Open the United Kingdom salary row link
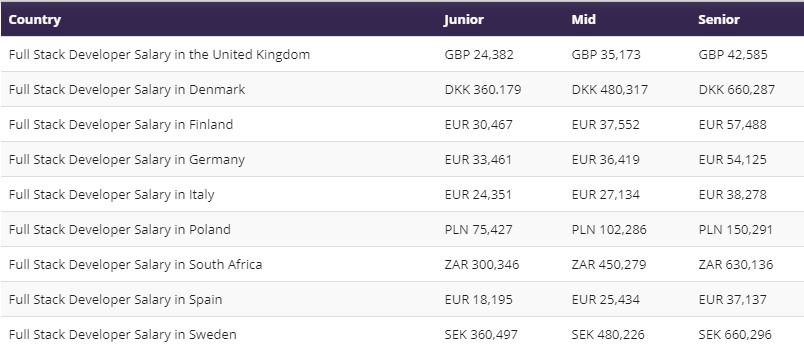Image resolution: width=804 pixels, height=360 pixels. 159,54
